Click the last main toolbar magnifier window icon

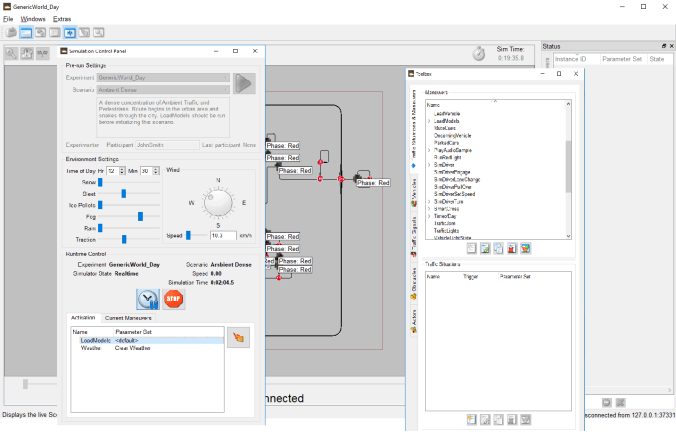pyautogui.click(x=99, y=32)
